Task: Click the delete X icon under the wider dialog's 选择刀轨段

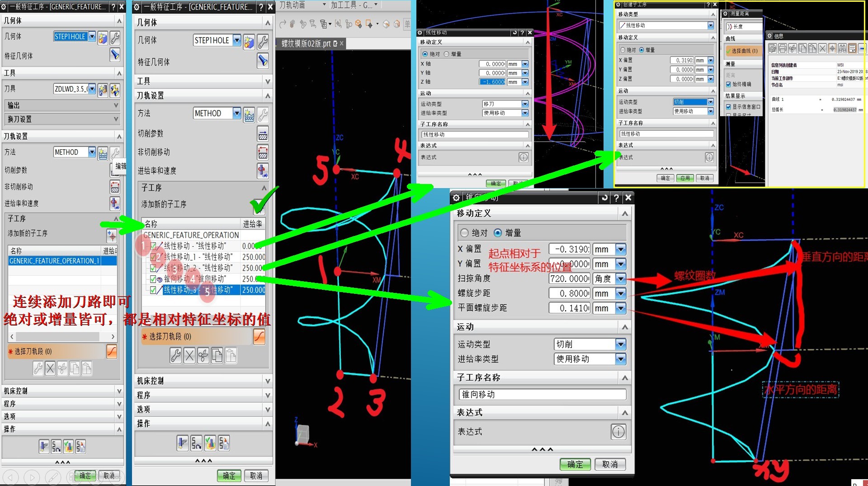Action: [189, 356]
